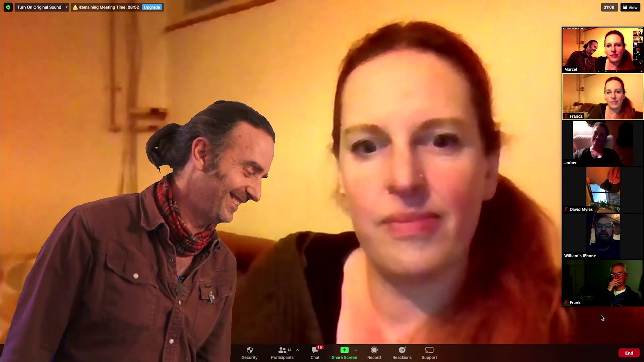Viewport: 644px width, 362px height.
Task: Click the 31:08 meeting timer
Action: tap(609, 7)
